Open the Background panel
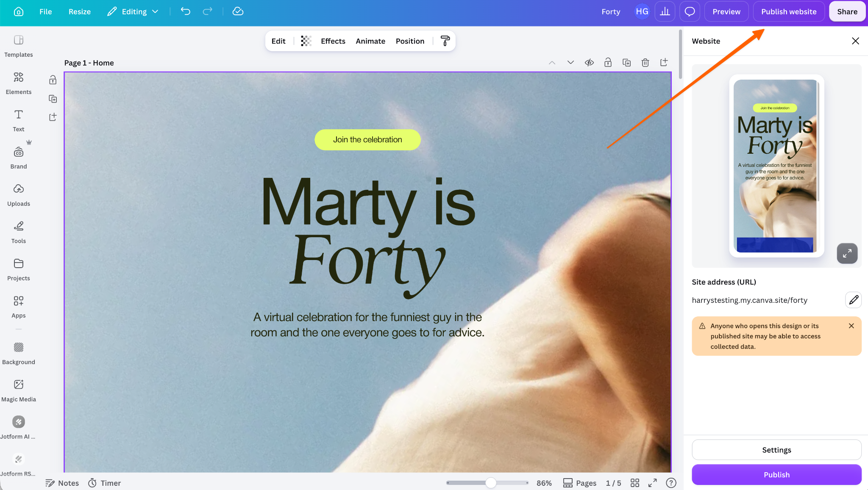Image resolution: width=868 pixels, height=490 pixels. tap(19, 354)
